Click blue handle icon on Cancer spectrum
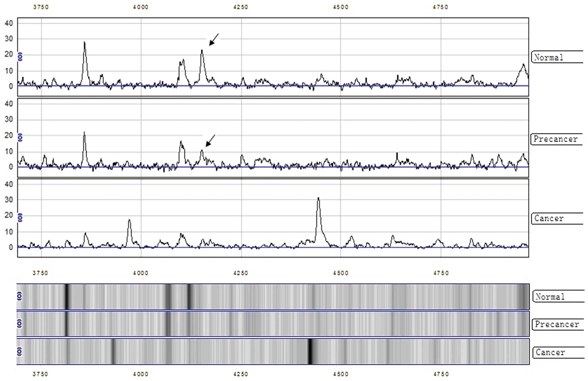 (20, 218)
